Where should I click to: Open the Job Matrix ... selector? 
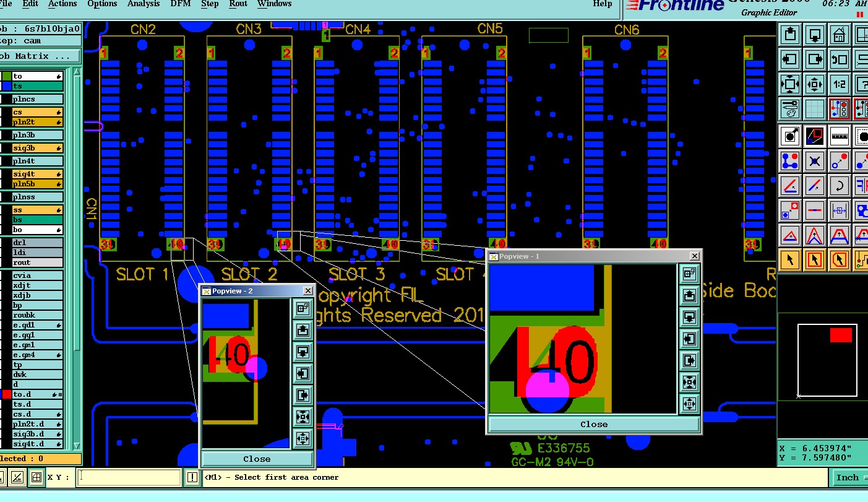pyautogui.click(x=40, y=56)
